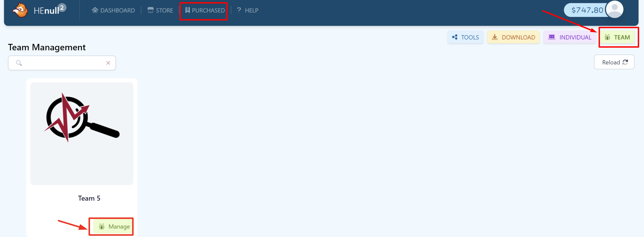
Task: Clear the search field with X
Action: click(108, 63)
